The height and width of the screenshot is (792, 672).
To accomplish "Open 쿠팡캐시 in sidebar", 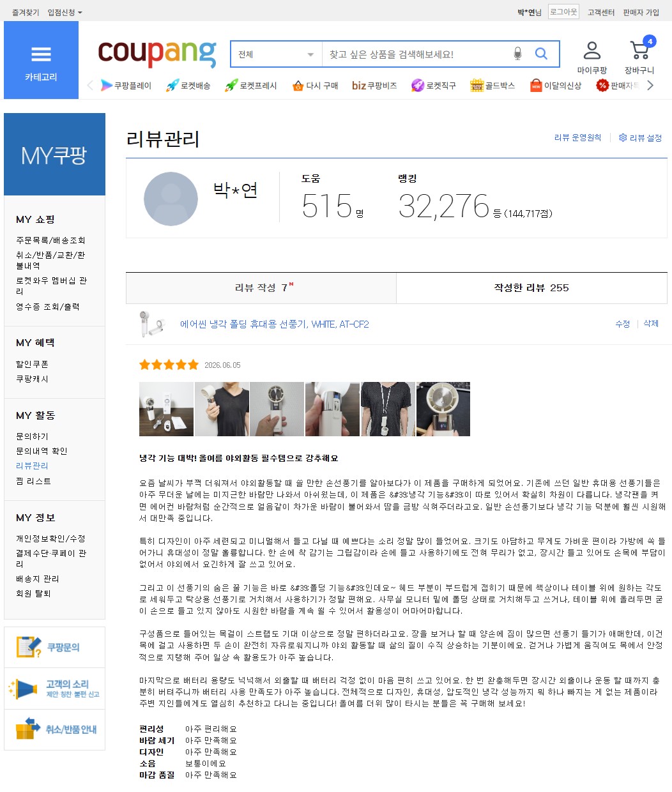I will (x=32, y=379).
